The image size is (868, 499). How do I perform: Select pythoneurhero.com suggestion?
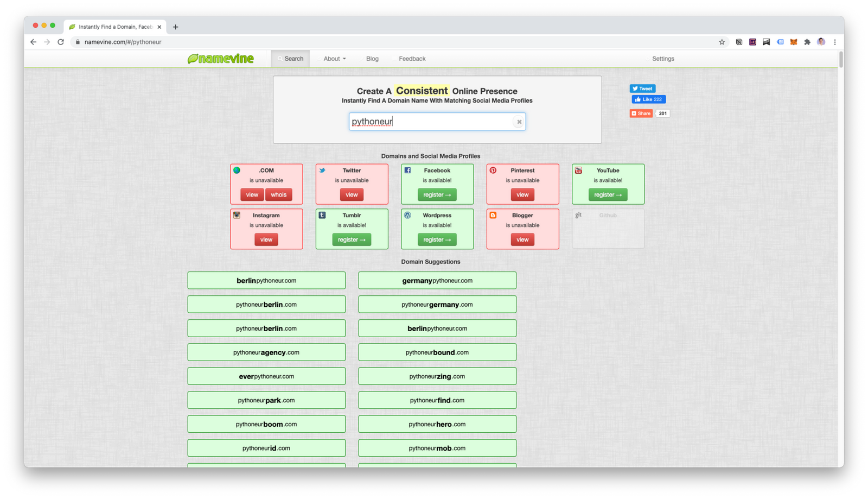pos(437,424)
